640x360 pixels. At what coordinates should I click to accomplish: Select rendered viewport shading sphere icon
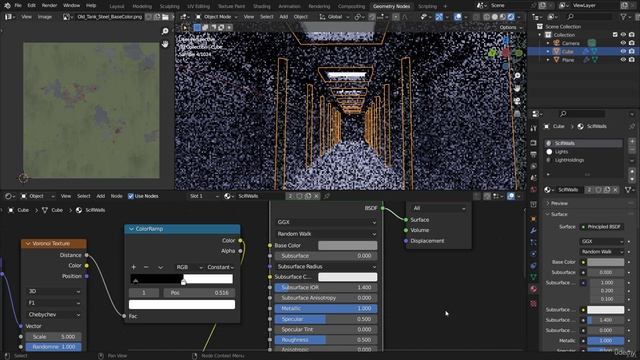click(x=511, y=17)
